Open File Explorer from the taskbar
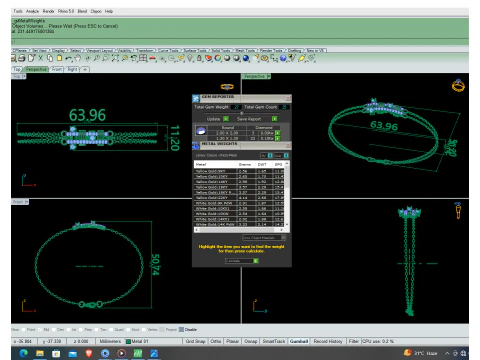The width and height of the screenshot is (480, 360). pyautogui.click(x=40, y=353)
